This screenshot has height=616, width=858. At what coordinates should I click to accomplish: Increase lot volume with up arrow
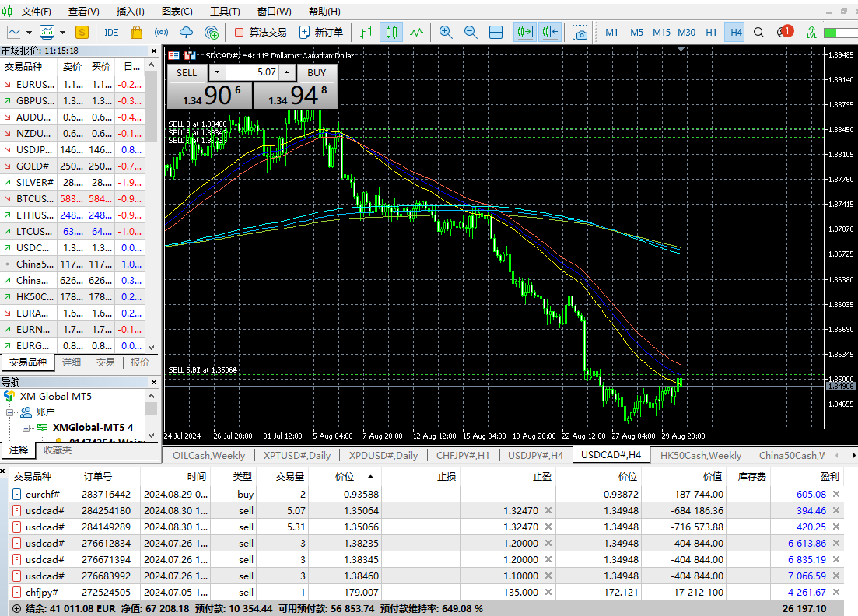click(286, 72)
